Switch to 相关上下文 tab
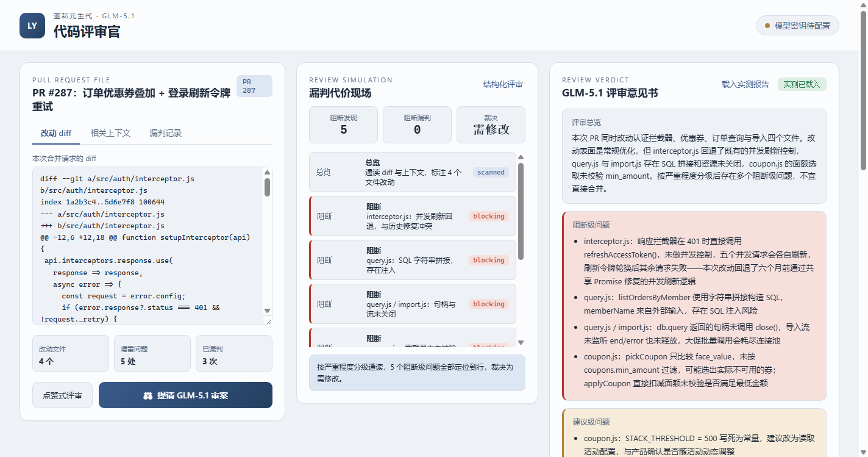 click(x=110, y=133)
